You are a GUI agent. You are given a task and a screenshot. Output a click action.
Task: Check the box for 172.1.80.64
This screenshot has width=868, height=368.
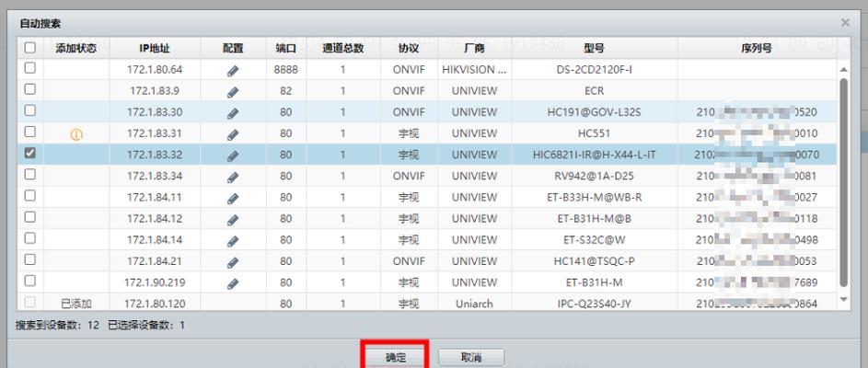(29, 68)
